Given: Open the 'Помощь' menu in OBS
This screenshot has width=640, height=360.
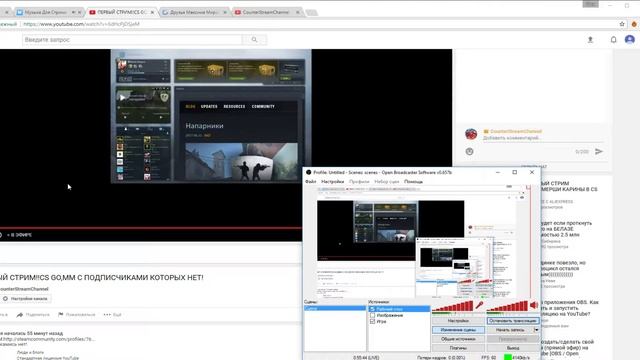Looking at the screenshot, I should point(413,182).
